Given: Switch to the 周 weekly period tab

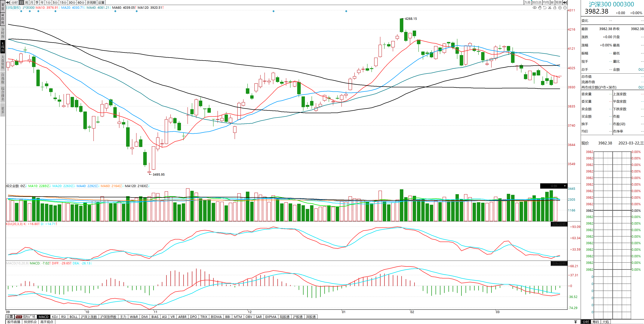Looking at the screenshot, I should (26, 2).
